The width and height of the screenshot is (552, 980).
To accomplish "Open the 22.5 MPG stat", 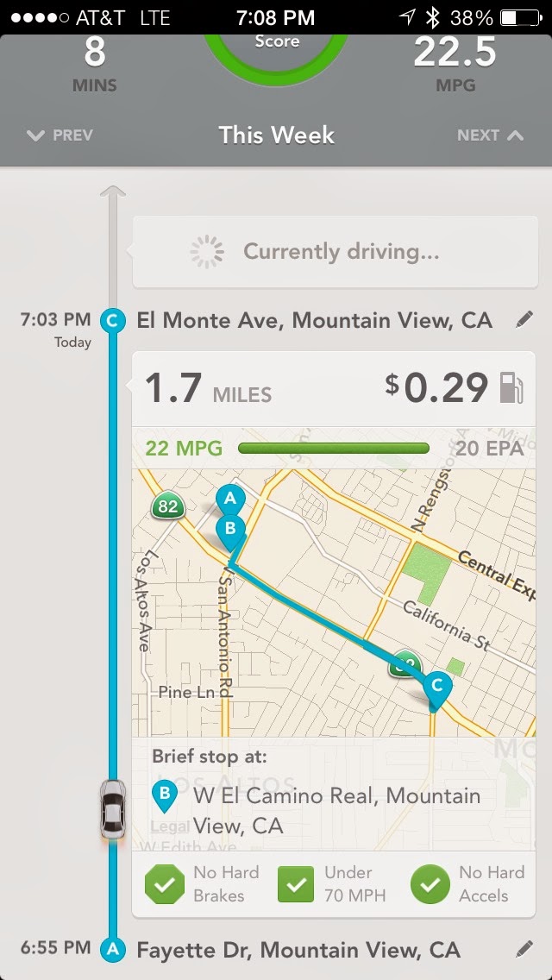I will point(455,64).
